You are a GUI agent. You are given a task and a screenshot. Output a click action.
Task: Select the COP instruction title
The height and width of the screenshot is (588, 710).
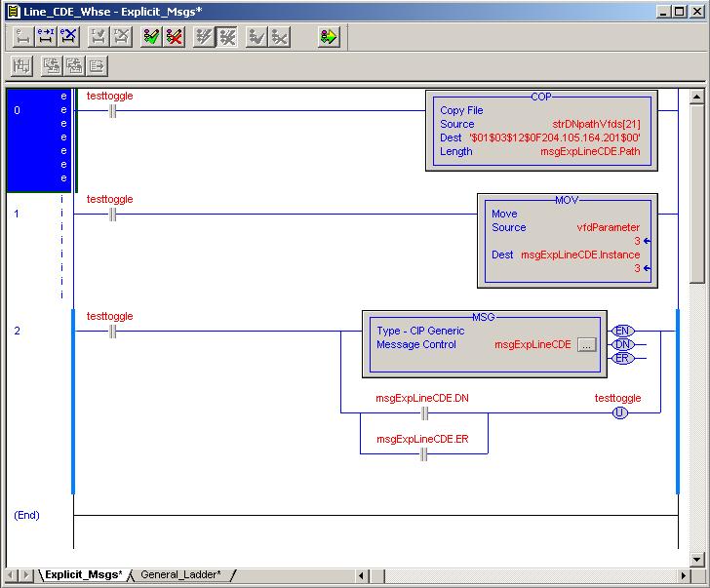point(541,97)
